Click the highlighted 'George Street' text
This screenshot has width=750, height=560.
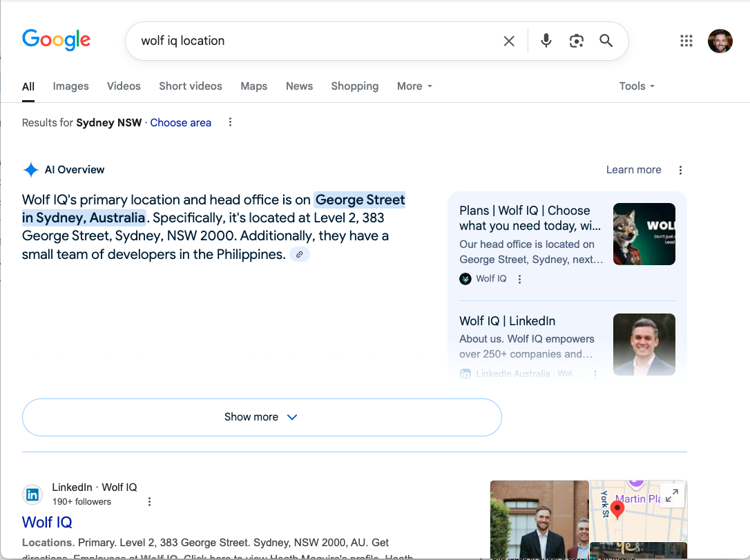coord(360,200)
